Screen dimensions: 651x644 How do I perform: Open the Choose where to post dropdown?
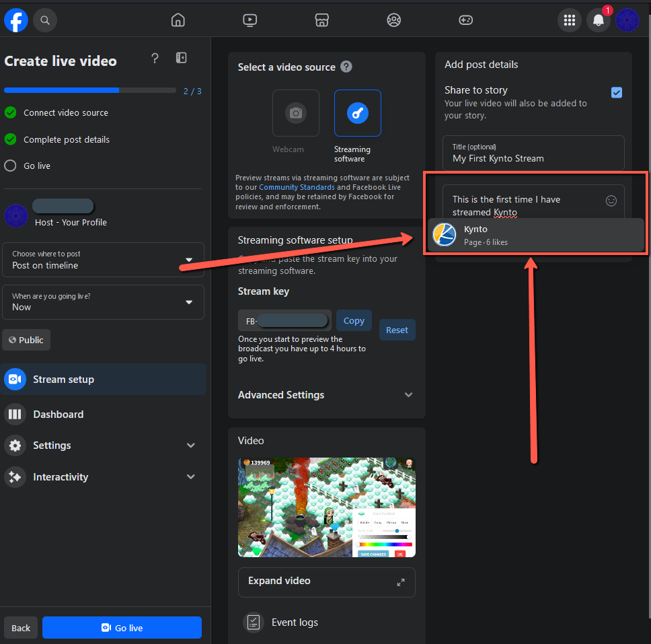103,260
